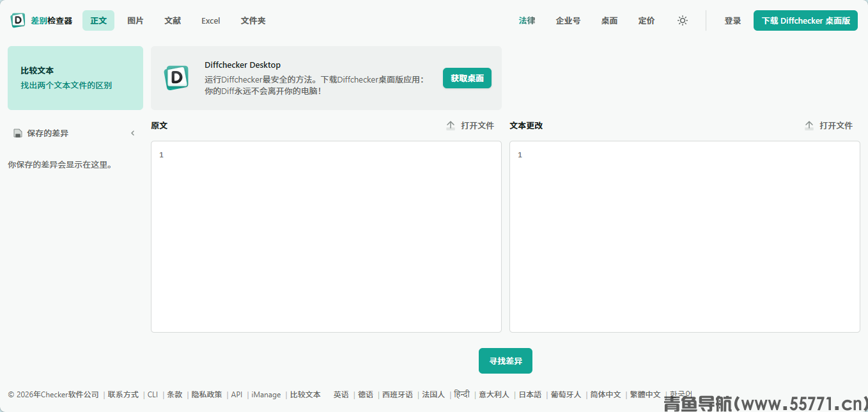The width and height of the screenshot is (868, 412).
Task: Click upload icon above 文本更改 editor
Action: 809,125
